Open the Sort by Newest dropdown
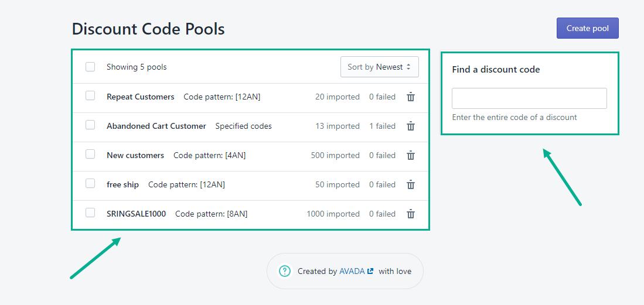The image size is (644, 305). click(379, 67)
